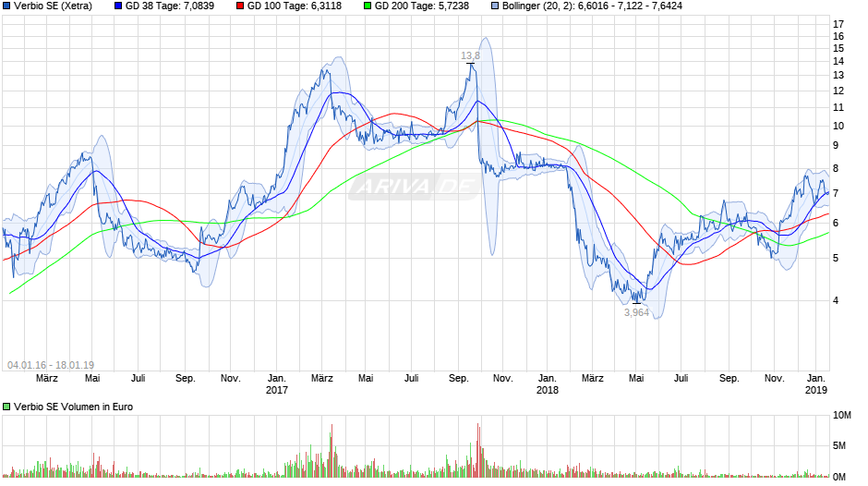The width and height of the screenshot is (868, 486).
Task: Click the red GD 100 Tage legend swatch
Action: click(x=240, y=6)
